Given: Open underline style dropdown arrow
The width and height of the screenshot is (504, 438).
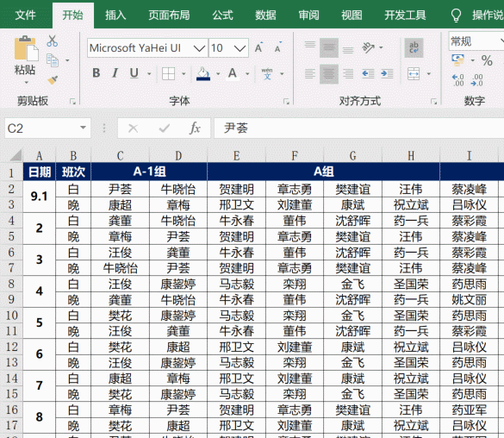Looking at the screenshot, I should coord(149,73).
